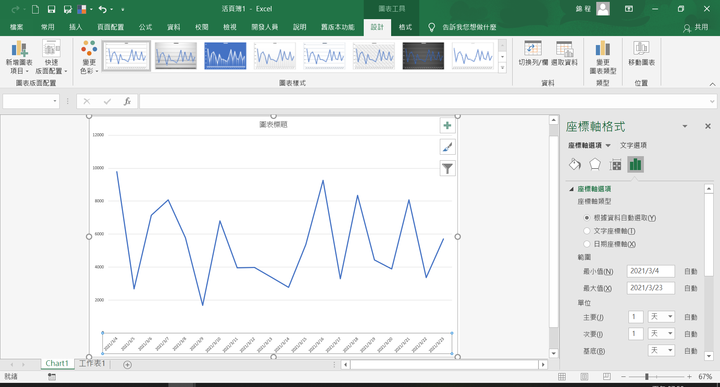Select the Date axis radio button
Screen dimensions: 720x387
tap(586, 244)
